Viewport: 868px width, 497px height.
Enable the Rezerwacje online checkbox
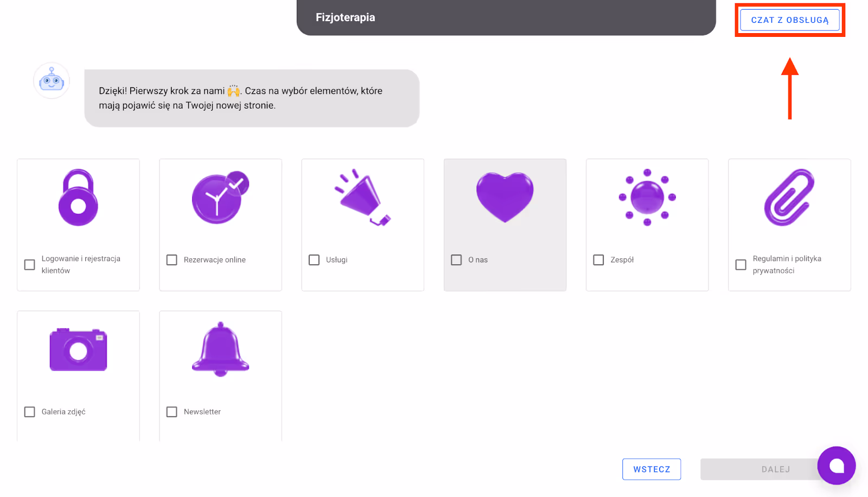coord(172,260)
